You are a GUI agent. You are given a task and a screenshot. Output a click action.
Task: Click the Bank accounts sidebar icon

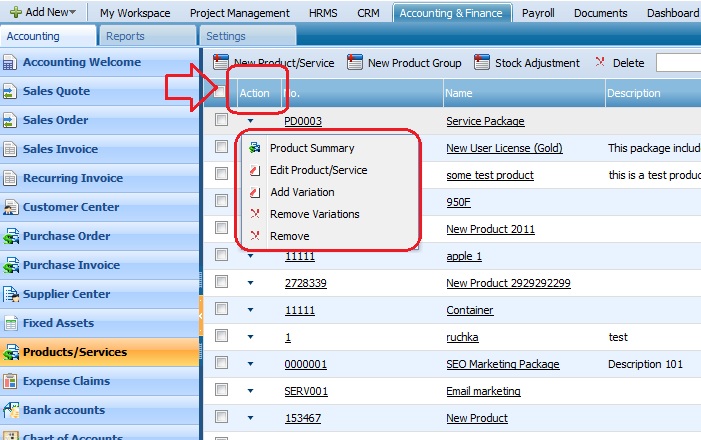(11, 411)
